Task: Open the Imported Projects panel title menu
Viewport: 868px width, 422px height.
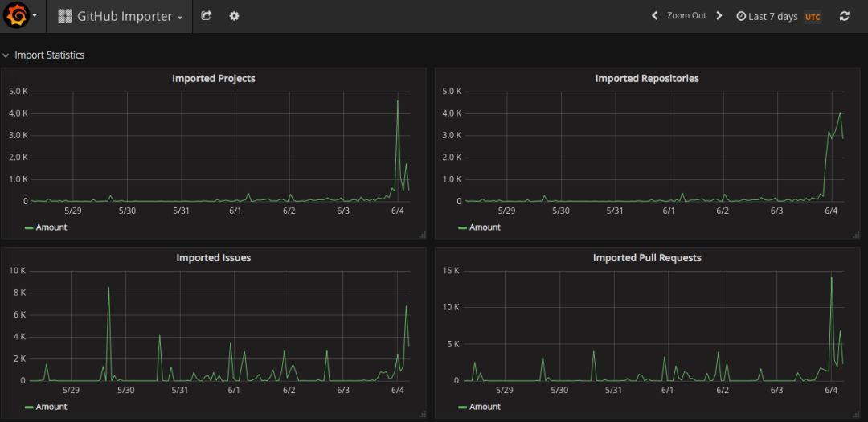Action: click(213, 79)
